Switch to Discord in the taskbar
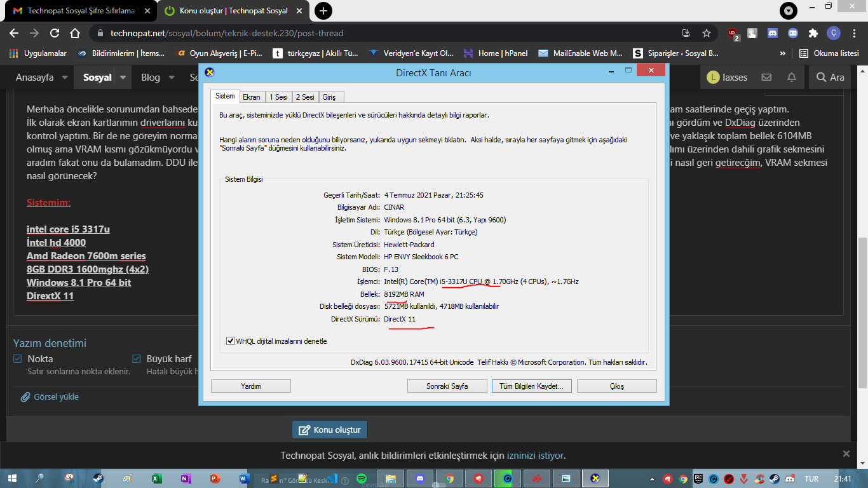 (420, 478)
